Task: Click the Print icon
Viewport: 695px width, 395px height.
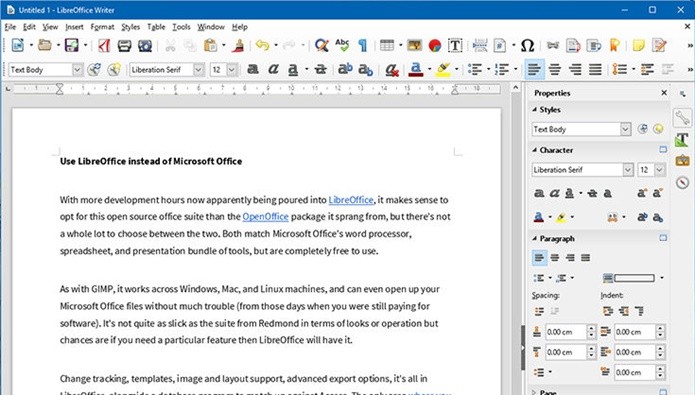Action: pyautogui.click(x=124, y=45)
